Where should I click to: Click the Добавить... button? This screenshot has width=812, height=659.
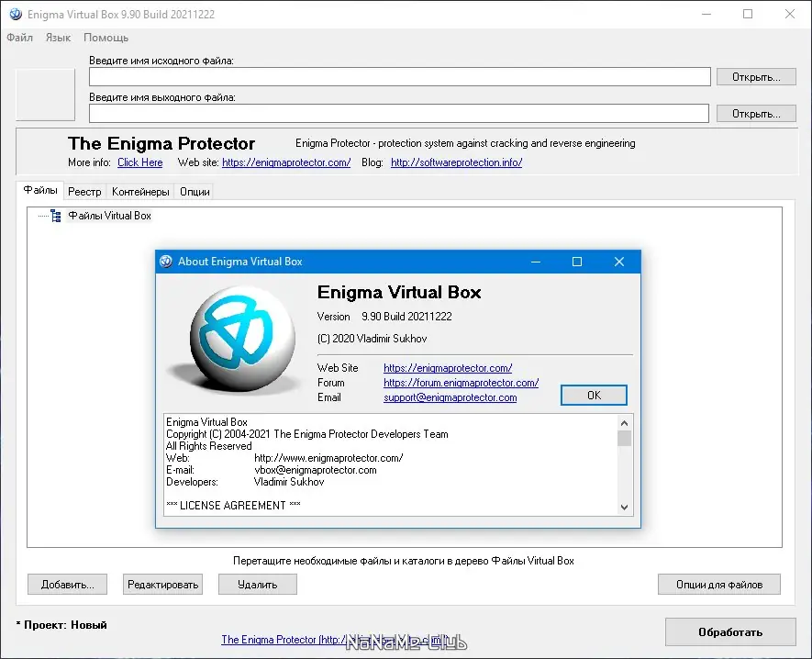click(67, 585)
